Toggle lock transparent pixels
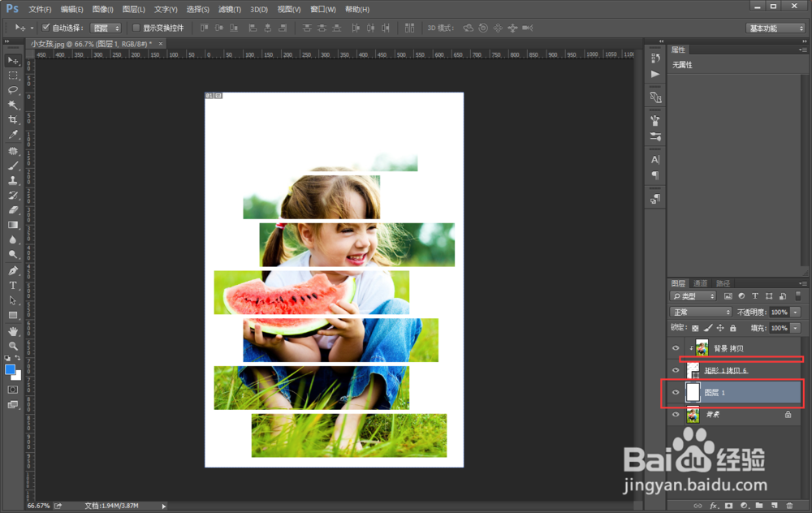The image size is (812, 513). (696, 328)
